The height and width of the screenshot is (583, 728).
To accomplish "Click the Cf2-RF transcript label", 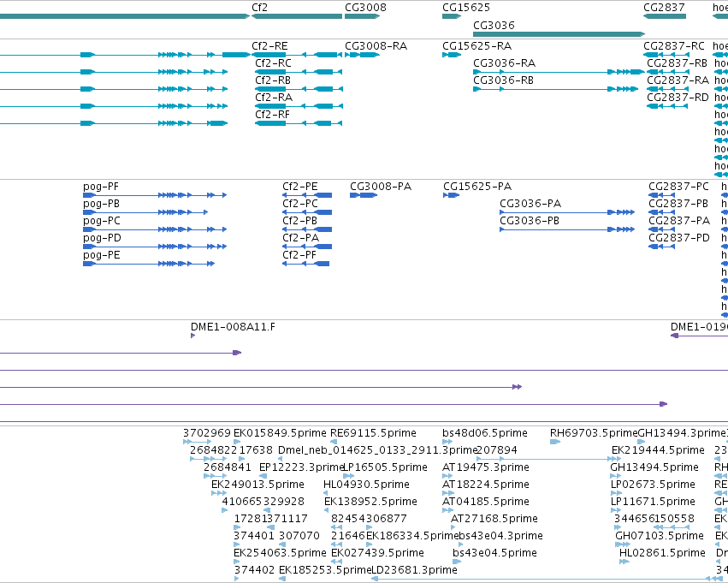I will click(273, 114).
